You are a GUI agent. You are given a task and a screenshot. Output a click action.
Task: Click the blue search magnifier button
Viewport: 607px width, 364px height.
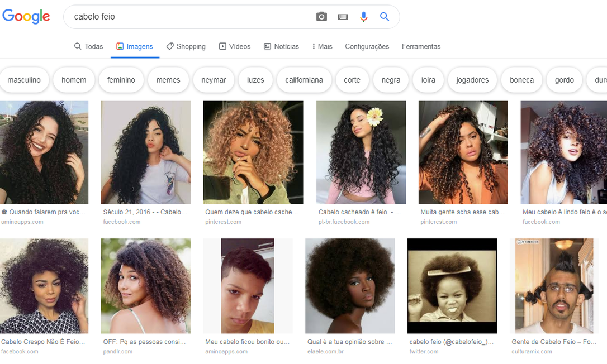(385, 17)
